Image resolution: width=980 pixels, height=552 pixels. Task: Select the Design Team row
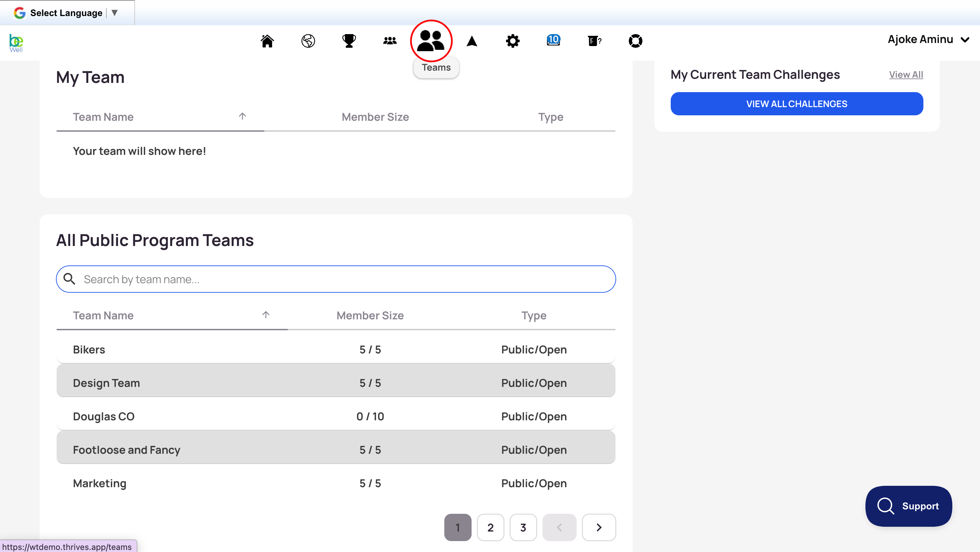(x=336, y=381)
